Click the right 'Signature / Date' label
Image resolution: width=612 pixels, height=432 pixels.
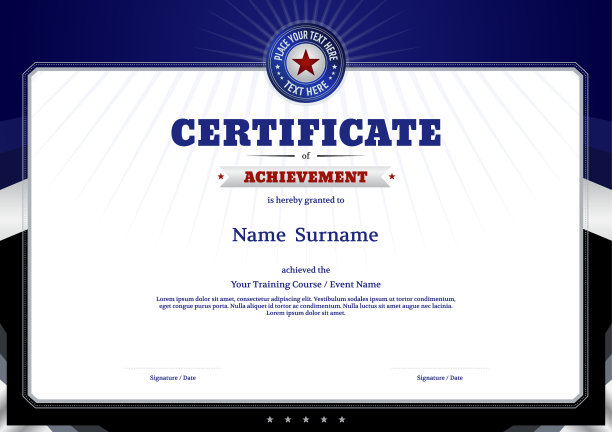pyautogui.click(x=440, y=378)
